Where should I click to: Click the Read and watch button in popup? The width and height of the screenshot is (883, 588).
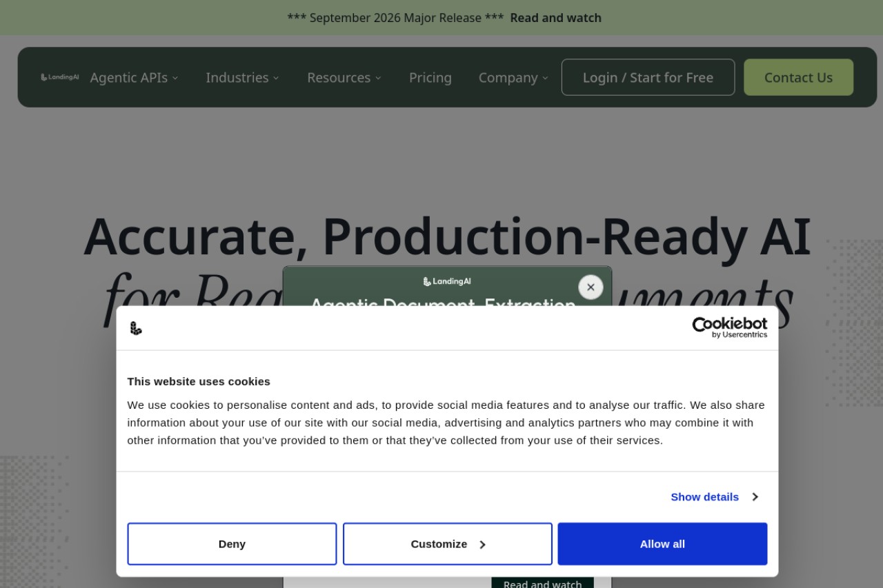pyautogui.click(x=542, y=583)
